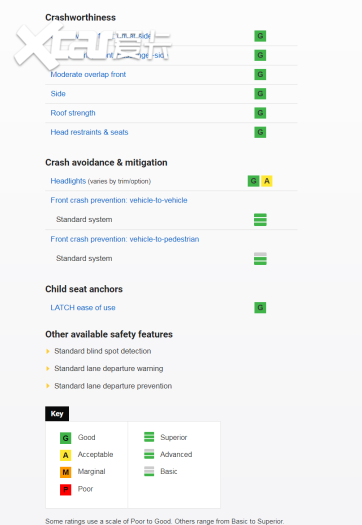This screenshot has height=525, width=362.
Task: Click the Key tab label
Action: (57, 414)
